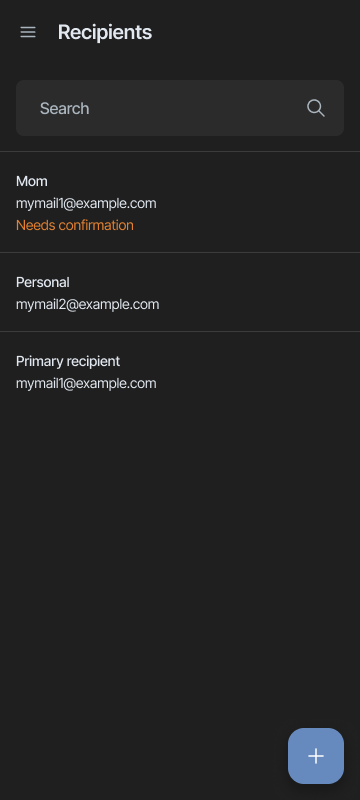This screenshot has width=360, height=800.
Task: Click the "Personal" name label
Action: tap(43, 282)
